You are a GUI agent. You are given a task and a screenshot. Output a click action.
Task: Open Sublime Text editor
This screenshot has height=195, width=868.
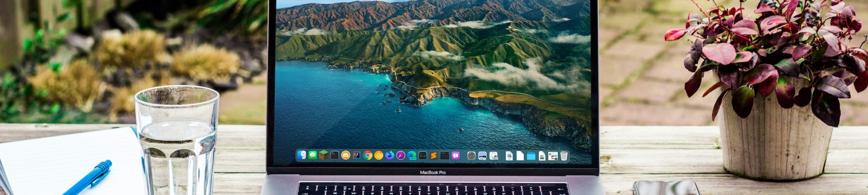433,155
